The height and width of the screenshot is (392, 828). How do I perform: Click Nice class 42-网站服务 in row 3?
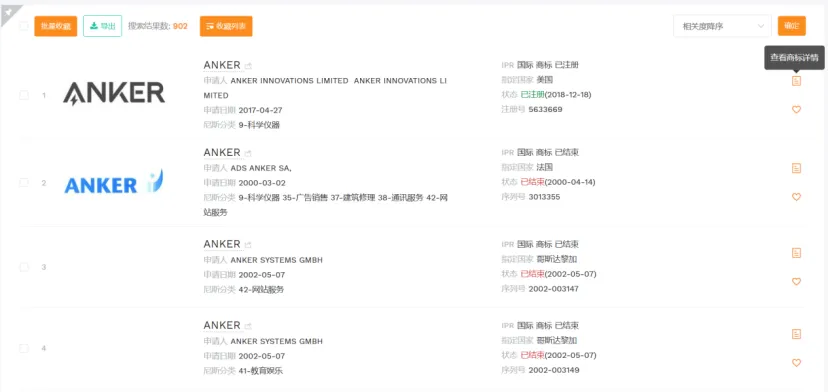[x=261, y=290]
